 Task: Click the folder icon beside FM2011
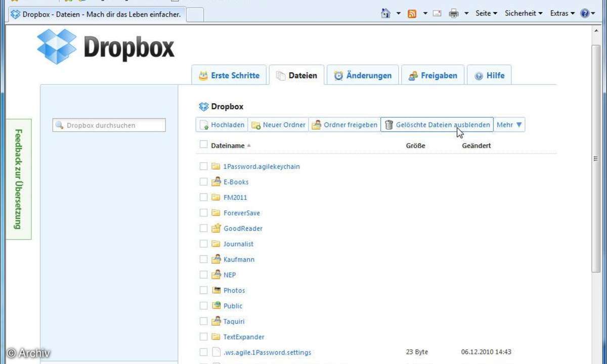pyautogui.click(x=216, y=197)
